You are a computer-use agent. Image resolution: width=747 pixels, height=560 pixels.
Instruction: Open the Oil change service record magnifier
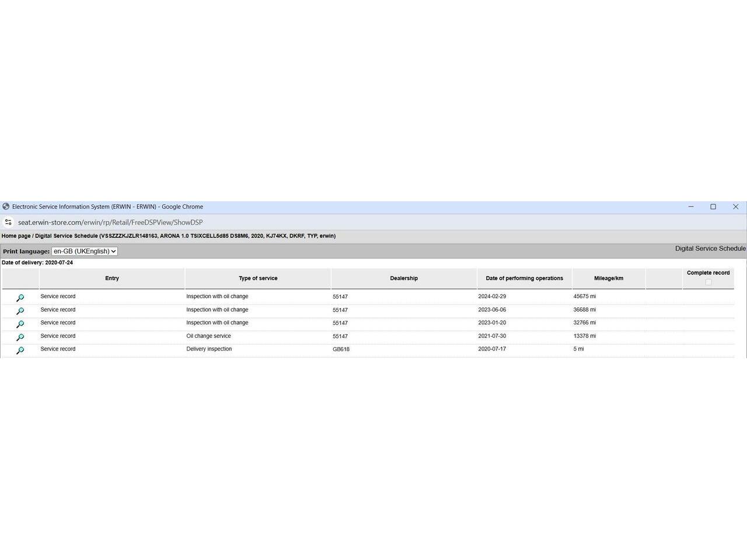point(20,338)
